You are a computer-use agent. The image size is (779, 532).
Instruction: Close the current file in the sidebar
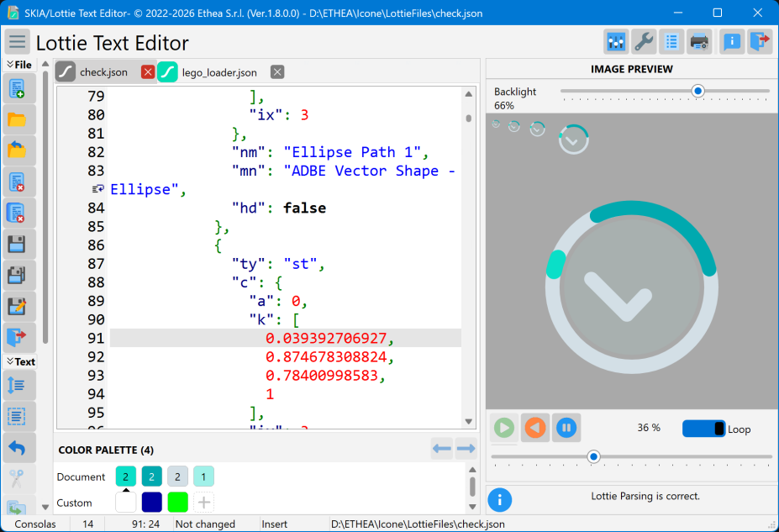18,182
